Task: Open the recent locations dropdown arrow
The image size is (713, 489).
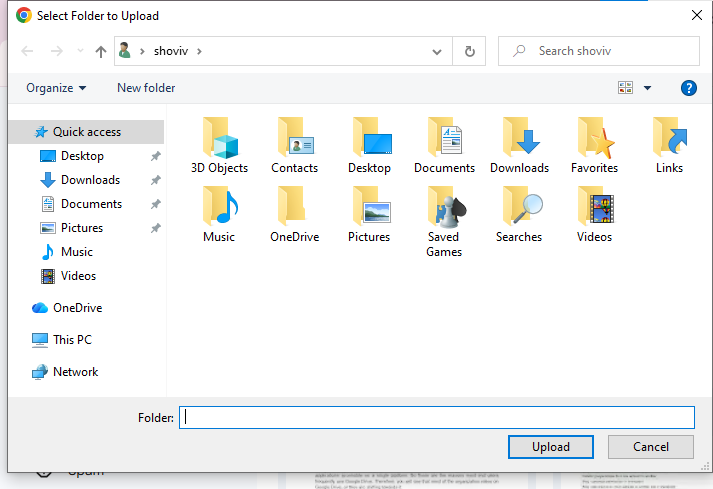Action: [x=80, y=50]
